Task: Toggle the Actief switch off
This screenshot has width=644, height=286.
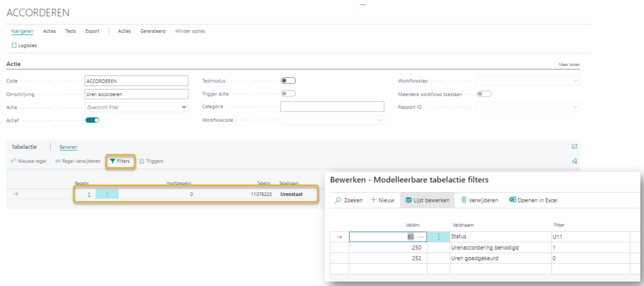Action: [x=92, y=120]
